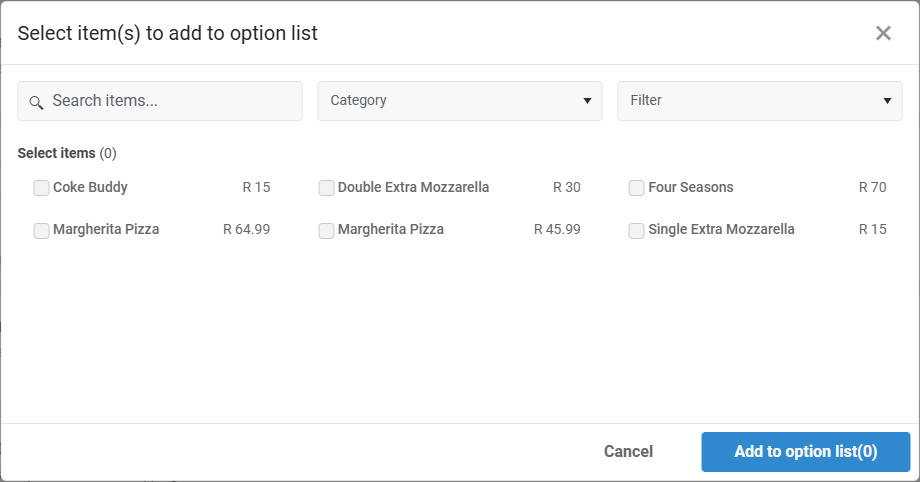Screen dimensions: 920x482
Task: Open the Category dropdown
Action: [x=459, y=101]
